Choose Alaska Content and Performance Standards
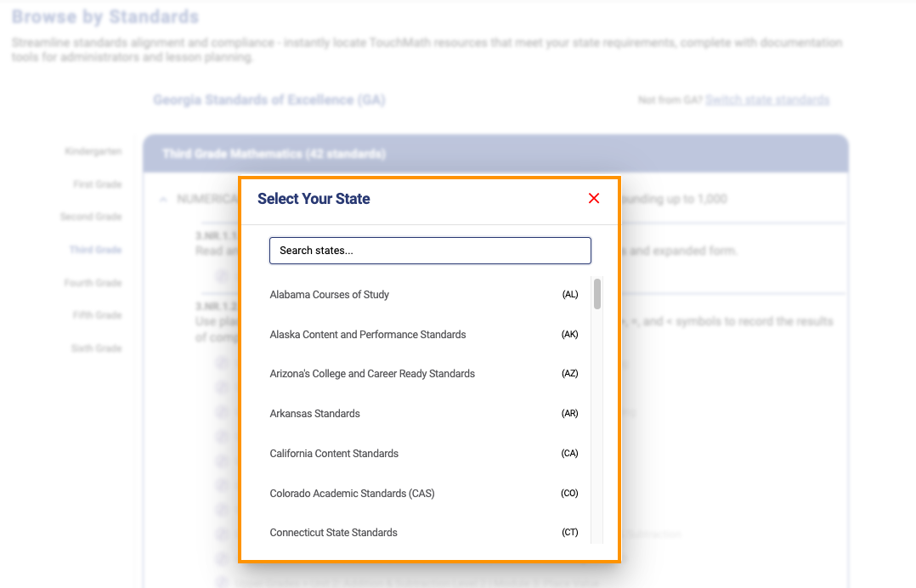The width and height of the screenshot is (916, 588). (424, 335)
